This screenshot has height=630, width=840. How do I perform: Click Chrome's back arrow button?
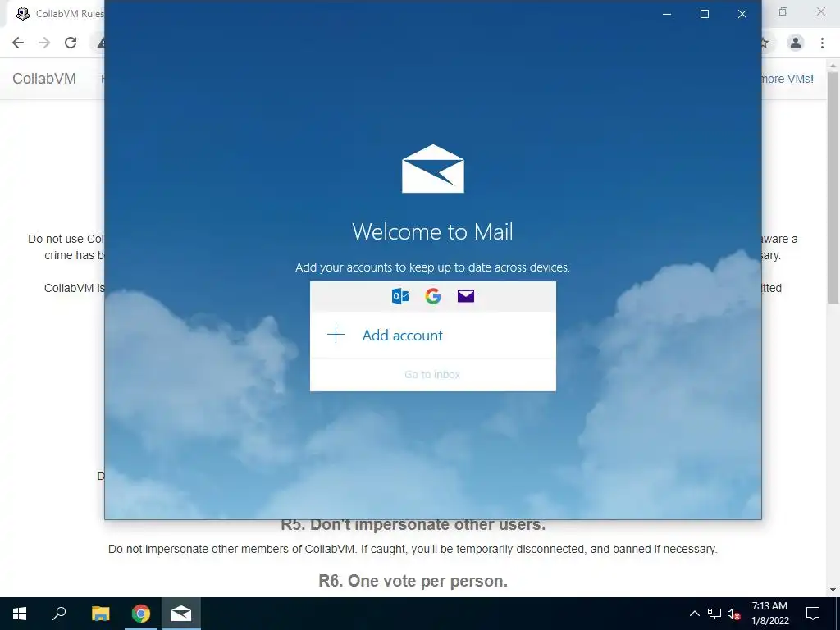[18, 43]
